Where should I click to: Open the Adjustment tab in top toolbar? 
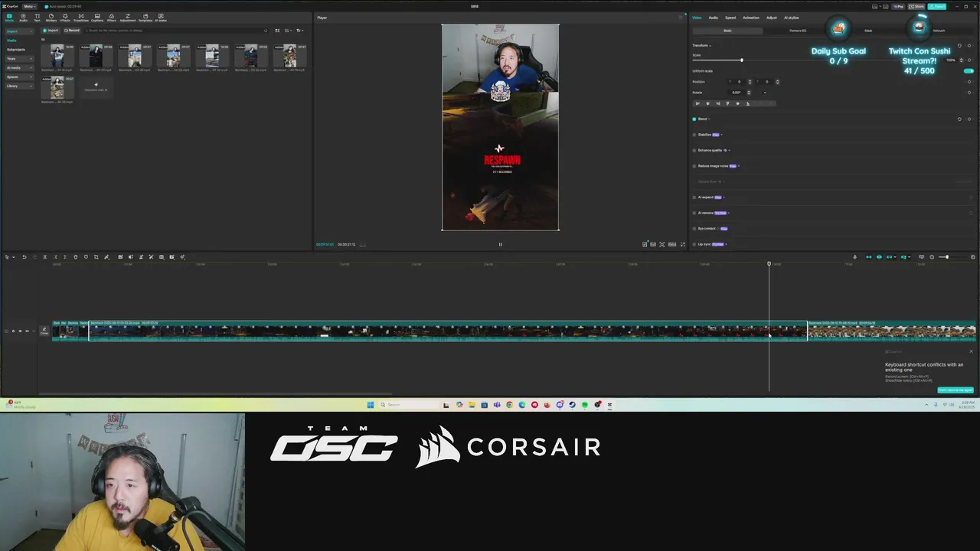pyautogui.click(x=128, y=18)
